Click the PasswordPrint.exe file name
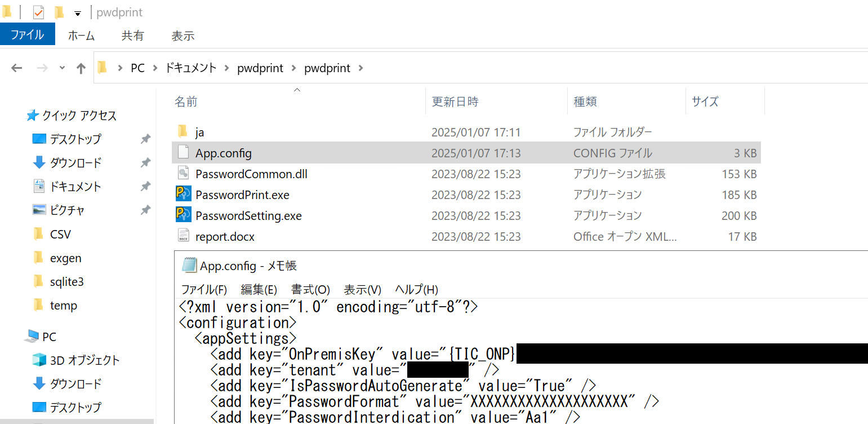868x424 pixels. point(242,195)
